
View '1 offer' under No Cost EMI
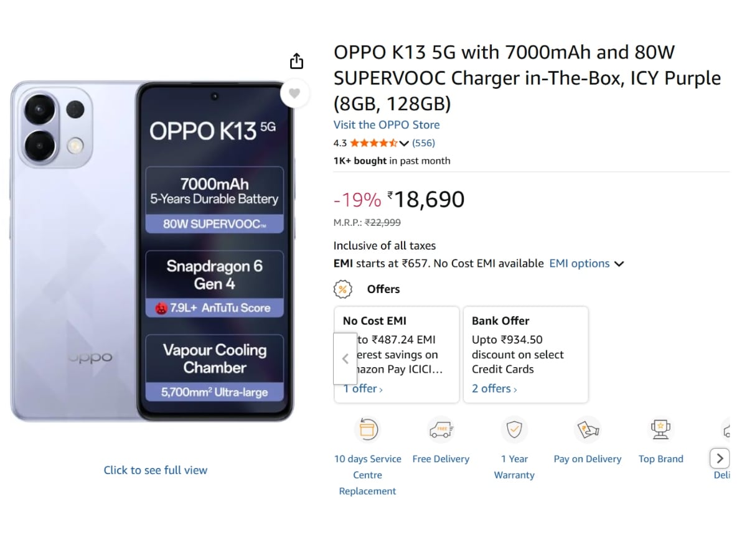pyautogui.click(x=364, y=389)
